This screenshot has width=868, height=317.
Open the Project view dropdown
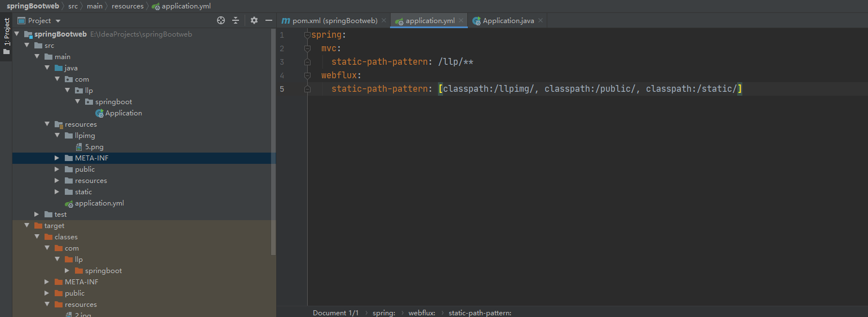tap(58, 21)
